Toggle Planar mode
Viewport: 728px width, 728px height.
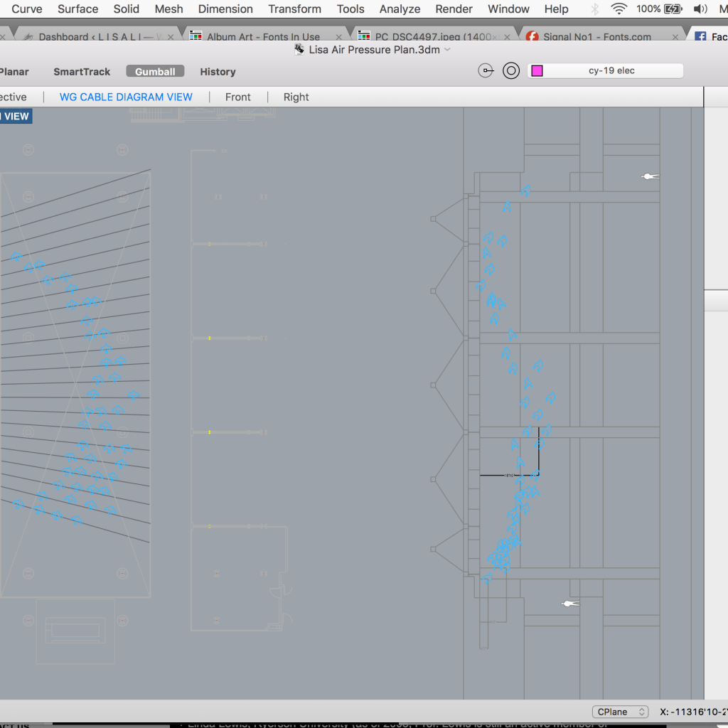click(x=14, y=72)
